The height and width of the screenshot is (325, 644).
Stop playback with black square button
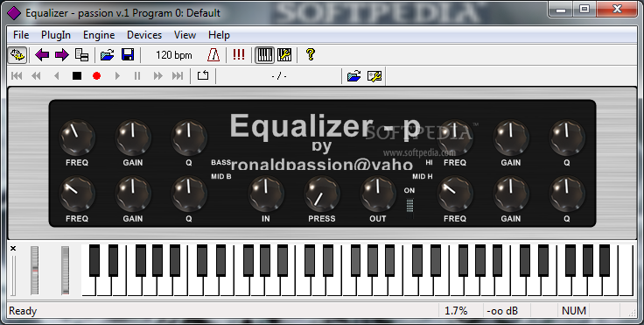click(77, 75)
